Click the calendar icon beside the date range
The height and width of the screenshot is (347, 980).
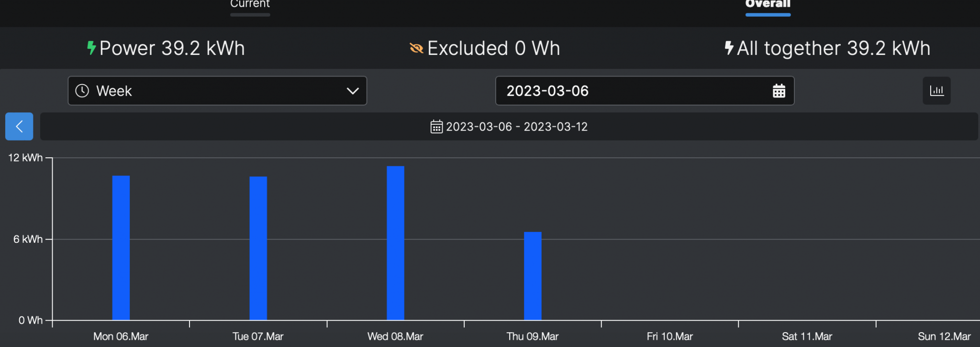(x=436, y=127)
